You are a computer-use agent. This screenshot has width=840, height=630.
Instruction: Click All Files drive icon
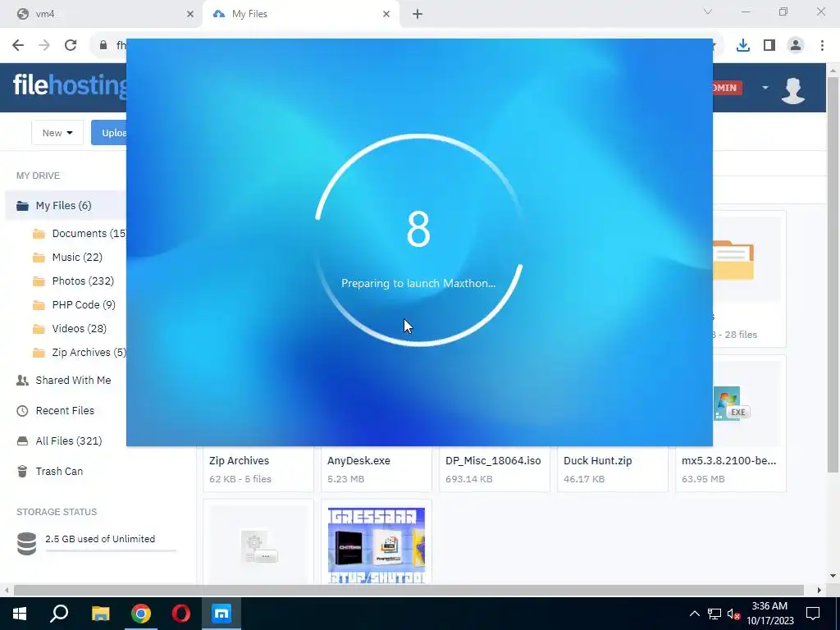point(22,441)
